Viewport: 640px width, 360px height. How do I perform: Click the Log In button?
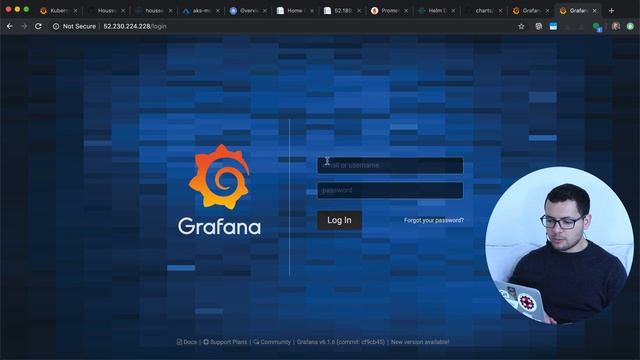[x=339, y=220]
